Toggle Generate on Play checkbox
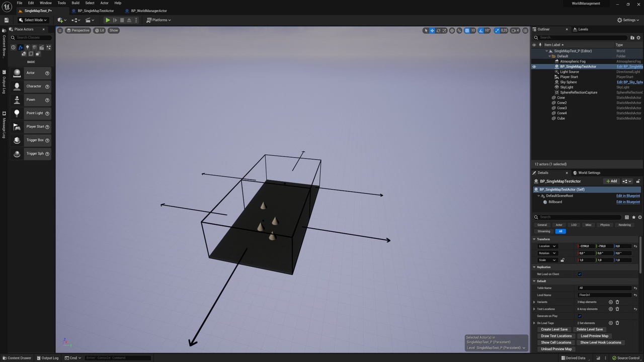 [580, 316]
